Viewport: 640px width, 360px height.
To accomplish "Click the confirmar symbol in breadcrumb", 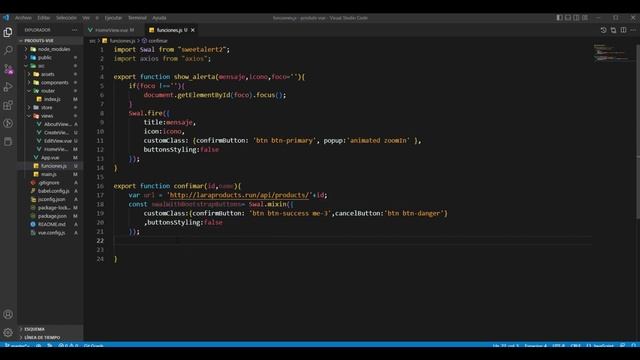I will (158, 41).
